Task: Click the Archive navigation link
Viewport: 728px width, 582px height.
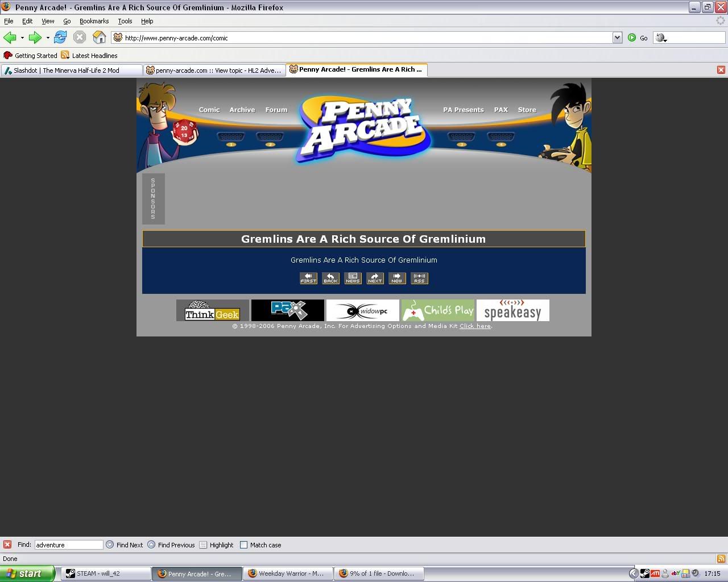Action: [x=242, y=110]
